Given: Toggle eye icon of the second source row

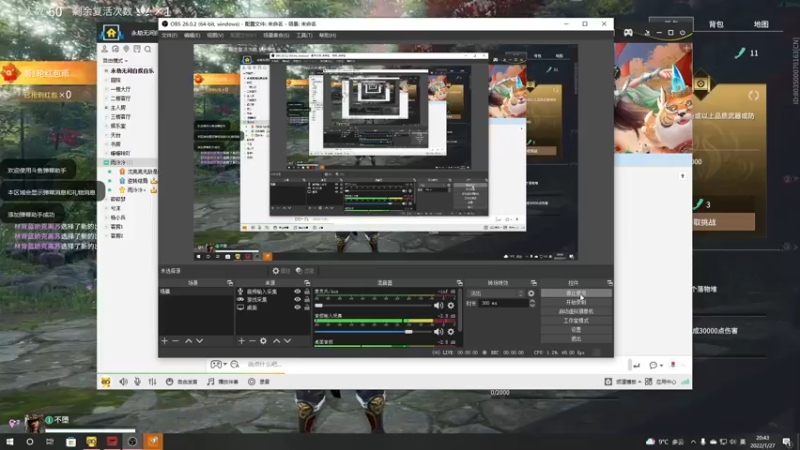Looking at the screenshot, I should pos(297,299).
